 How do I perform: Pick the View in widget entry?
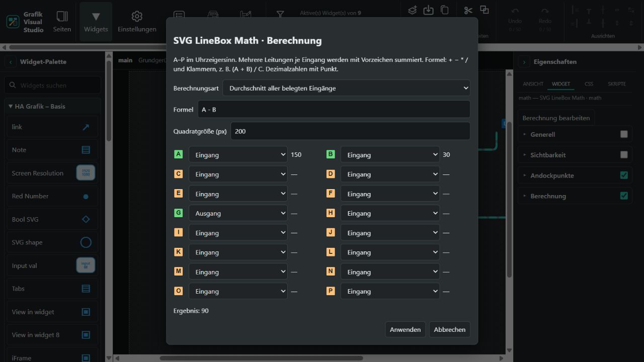tap(52, 312)
